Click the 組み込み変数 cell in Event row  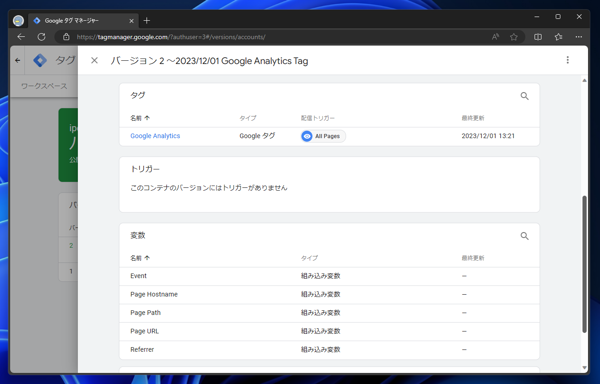click(320, 276)
